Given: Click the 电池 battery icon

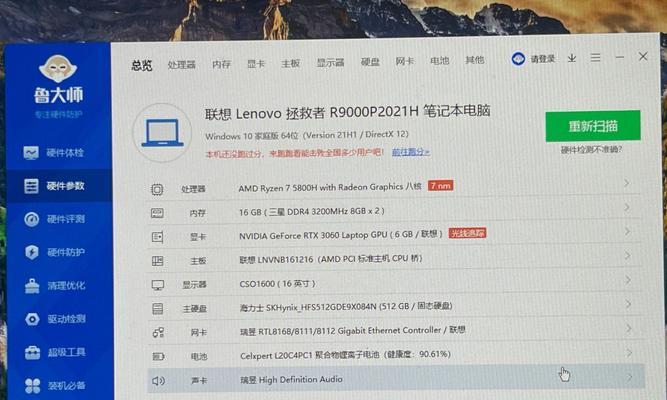Looking at the screenshot, I should [x=158, y=356].
